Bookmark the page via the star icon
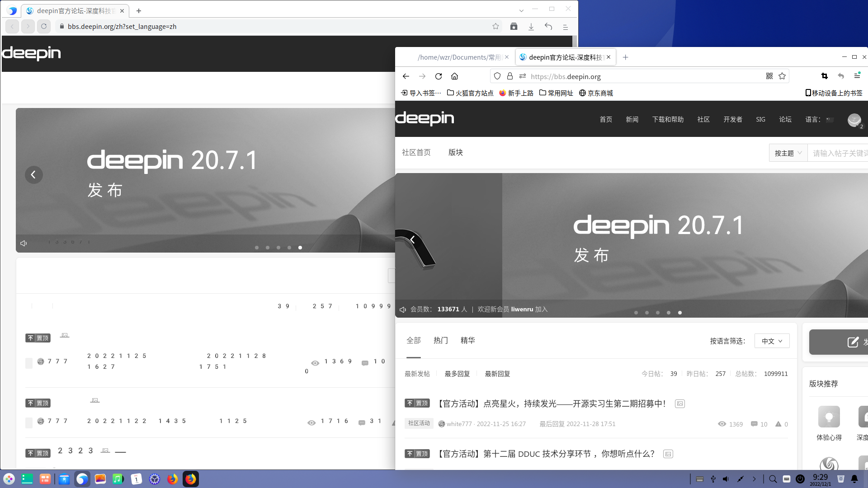 782,76
